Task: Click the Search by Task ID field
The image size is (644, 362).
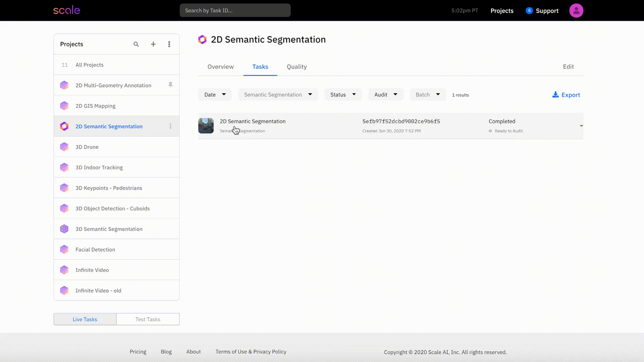Action: coord(235,10)
